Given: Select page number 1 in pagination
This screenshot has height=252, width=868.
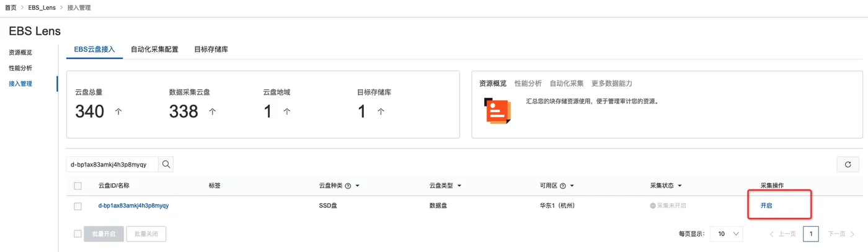Looking at the screenshot, I should pos(811,234).
